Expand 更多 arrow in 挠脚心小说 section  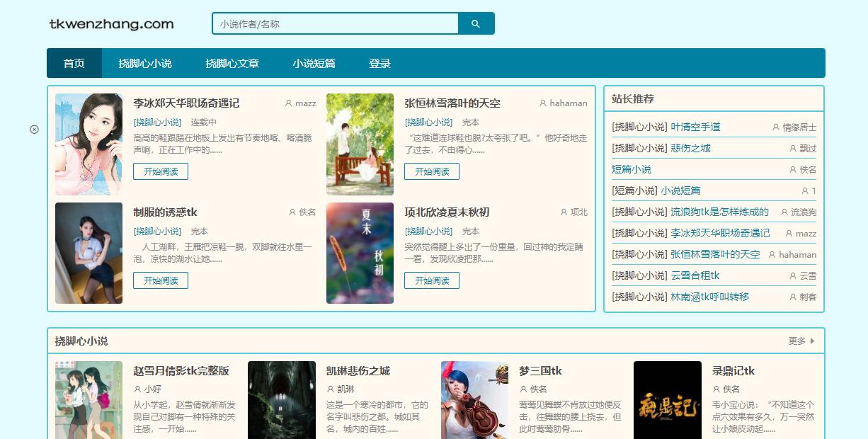pos(812,341)
